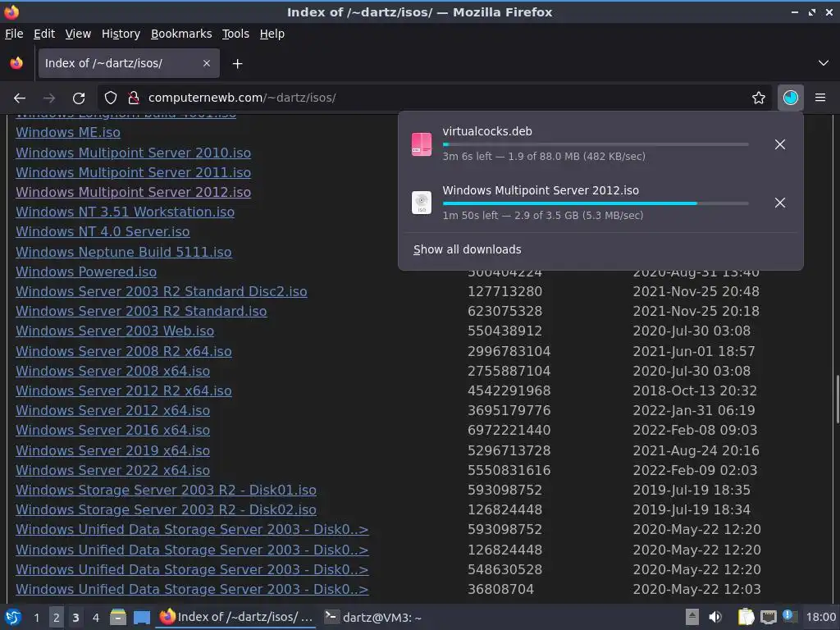Open the Windows NT 3.51 Workstation.iso link
This screenshot has width=840, height=630.
point(125,212)
